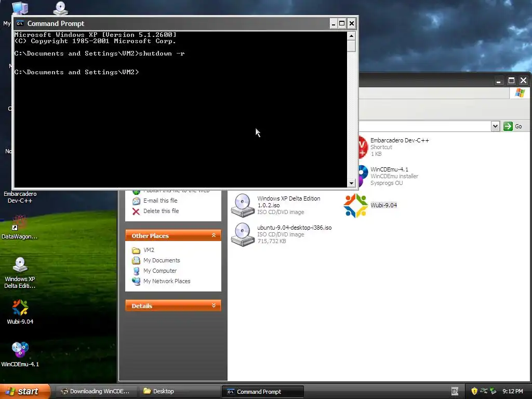Click the disc icon at top of desktop
The height and width of the screenshot is (399, 532).
tap(60, 8)
